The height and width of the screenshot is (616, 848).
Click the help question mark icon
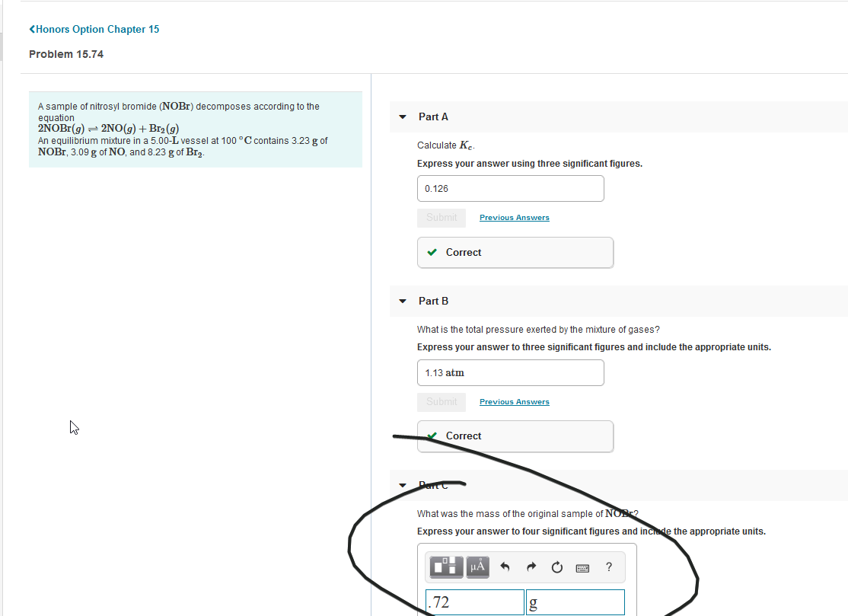[x=607, y=567]
